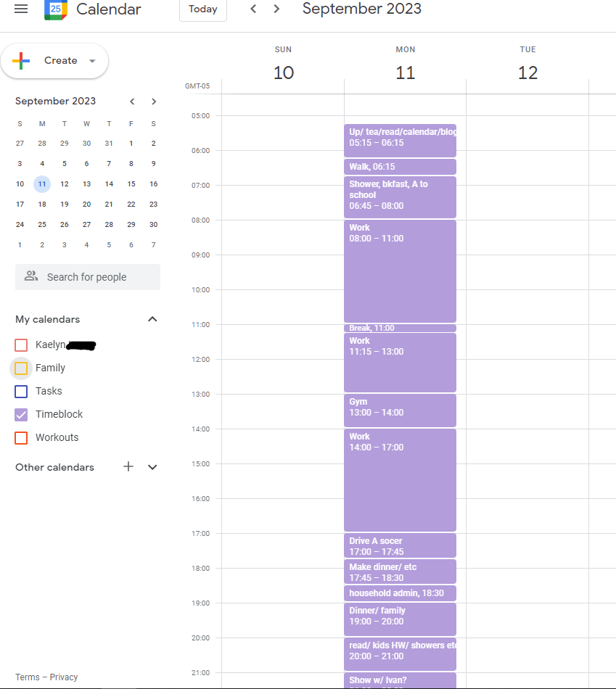
Task: Click the colorful plus Create icon
Action: pyautogui.click(x=22, y=61)
